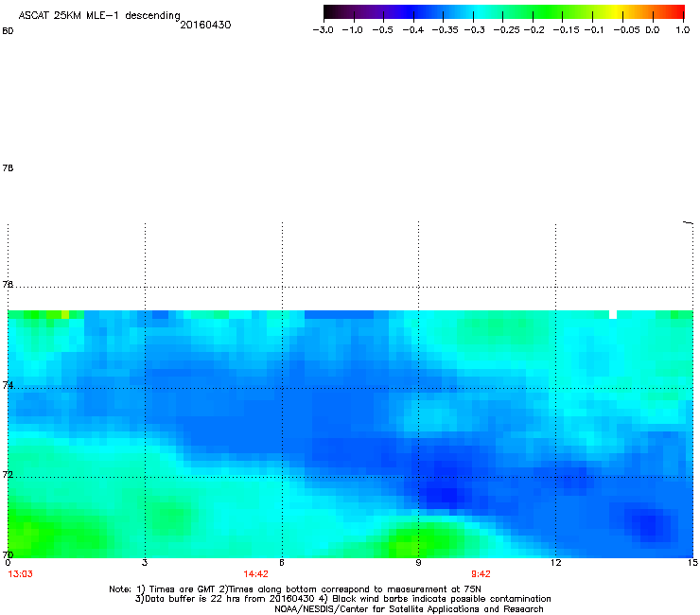Click the white missing-data notch at top near 13E
Viewport: 700px width, 615px height.
point(613,314)
